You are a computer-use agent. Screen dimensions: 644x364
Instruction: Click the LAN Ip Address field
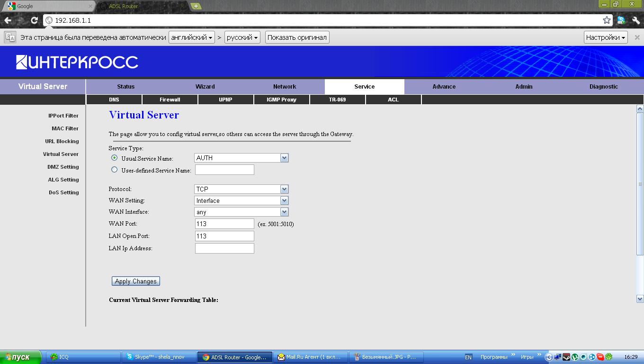click(224, 248)
